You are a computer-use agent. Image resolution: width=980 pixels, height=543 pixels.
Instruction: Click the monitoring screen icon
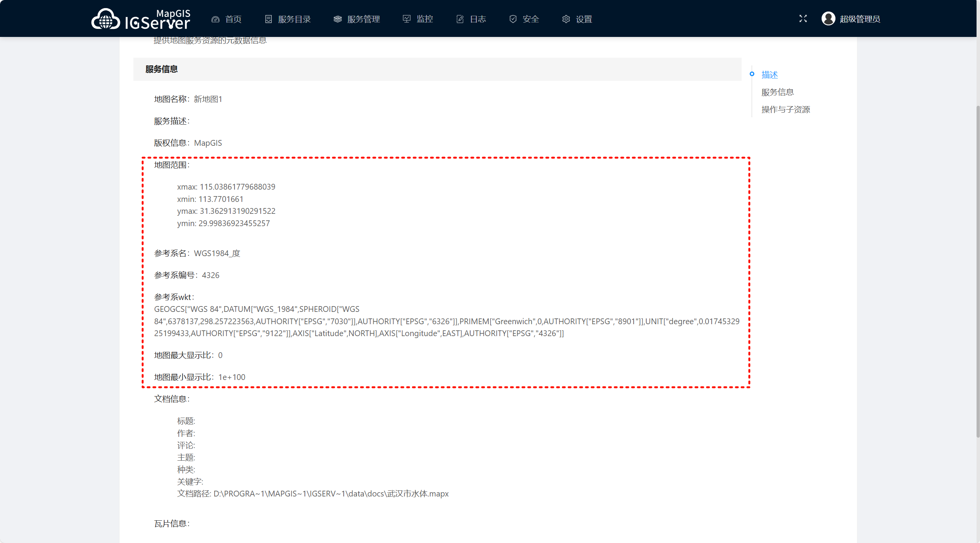click(x=407, y=19)
